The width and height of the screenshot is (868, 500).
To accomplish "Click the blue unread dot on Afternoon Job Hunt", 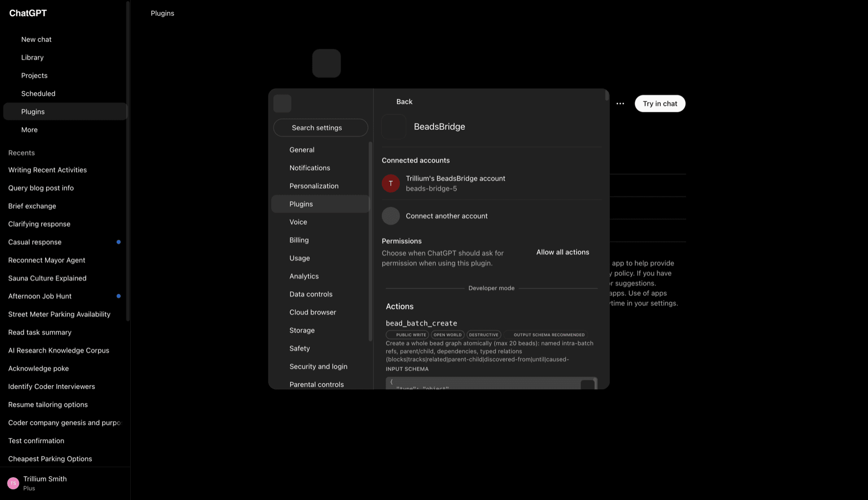I will [118, 296].
